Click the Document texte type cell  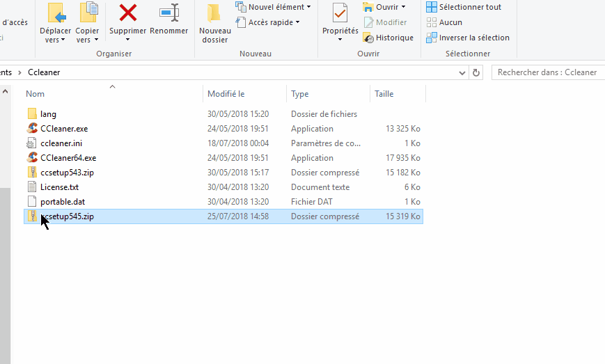(x=320, y=187)
